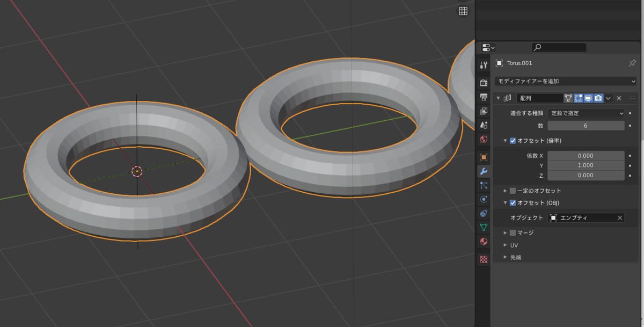
Task: Open the View Layer properties tab
Action: pyautogui.click(x=484, y=111)
